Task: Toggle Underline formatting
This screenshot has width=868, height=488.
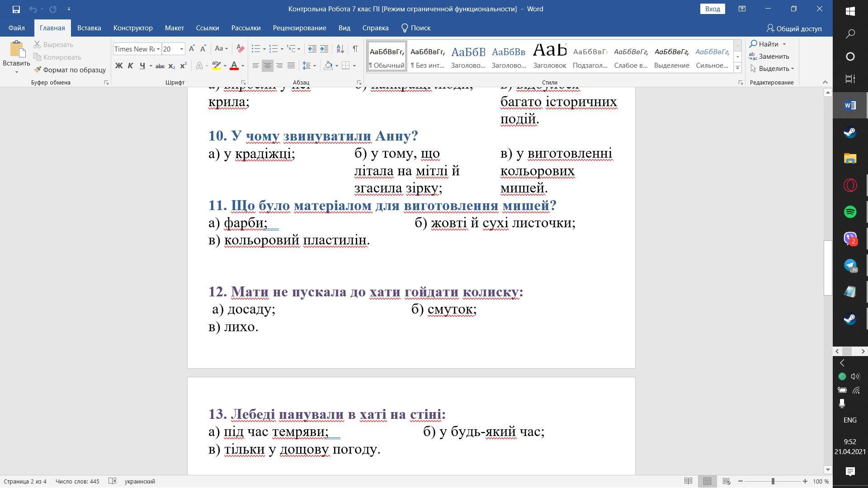Action: (x=142, y=66)
